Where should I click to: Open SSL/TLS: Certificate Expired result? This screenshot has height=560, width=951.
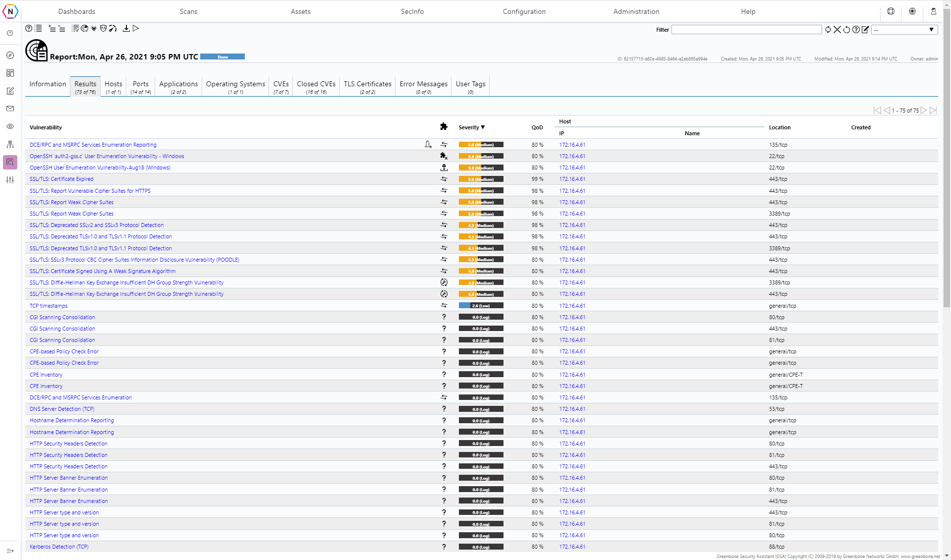pos(61,179)
